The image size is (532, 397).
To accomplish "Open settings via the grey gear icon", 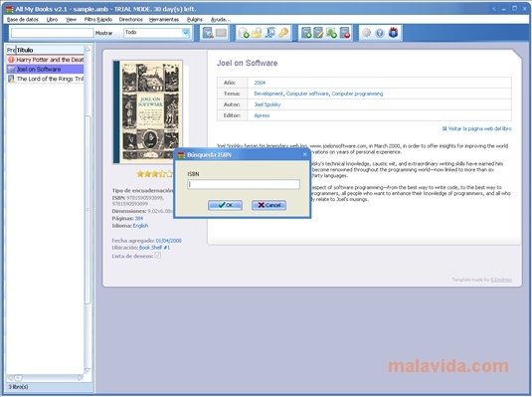I will pos(367,33).
